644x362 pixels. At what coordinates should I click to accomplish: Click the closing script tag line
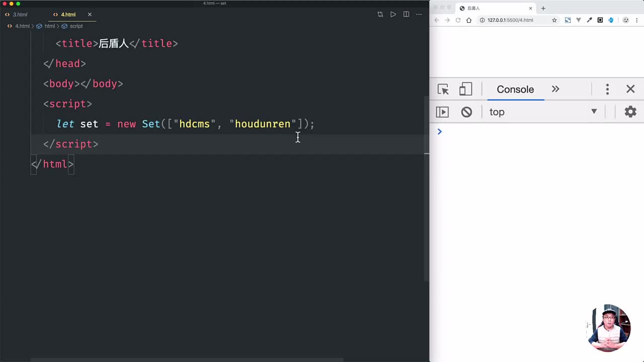pyautogui.click(x=70, y=144)
